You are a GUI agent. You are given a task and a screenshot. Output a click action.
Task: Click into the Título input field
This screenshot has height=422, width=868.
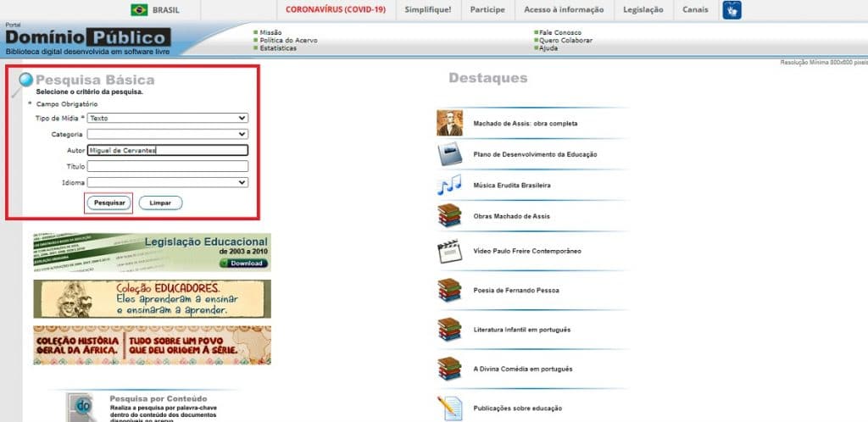(167, 166)
